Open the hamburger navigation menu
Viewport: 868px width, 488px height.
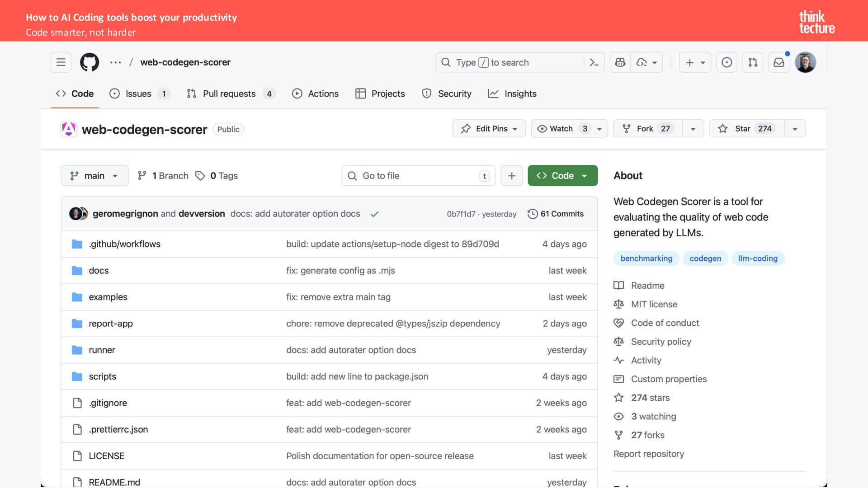point(61,62)
